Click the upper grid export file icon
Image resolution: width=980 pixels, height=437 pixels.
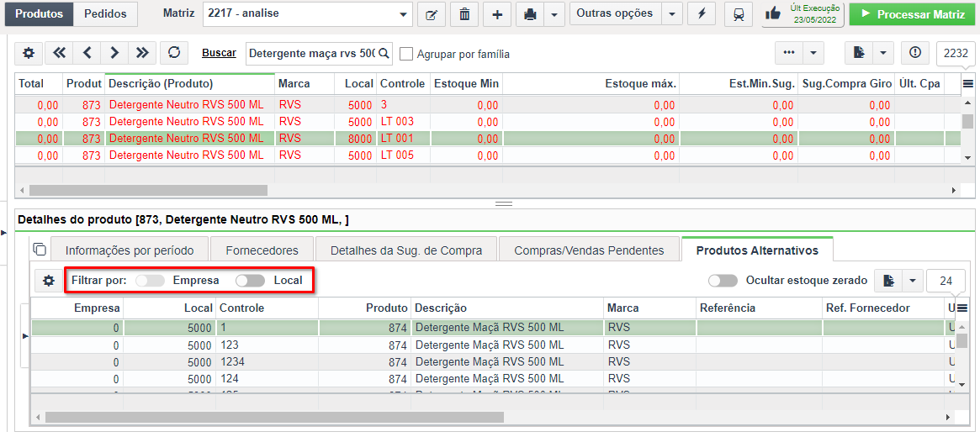859,54
